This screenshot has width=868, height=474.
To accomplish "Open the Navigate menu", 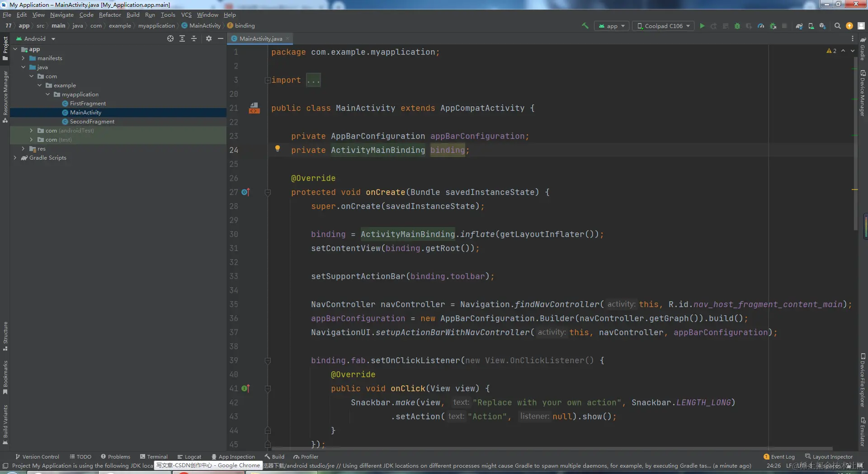I will (x=62, y=15).
